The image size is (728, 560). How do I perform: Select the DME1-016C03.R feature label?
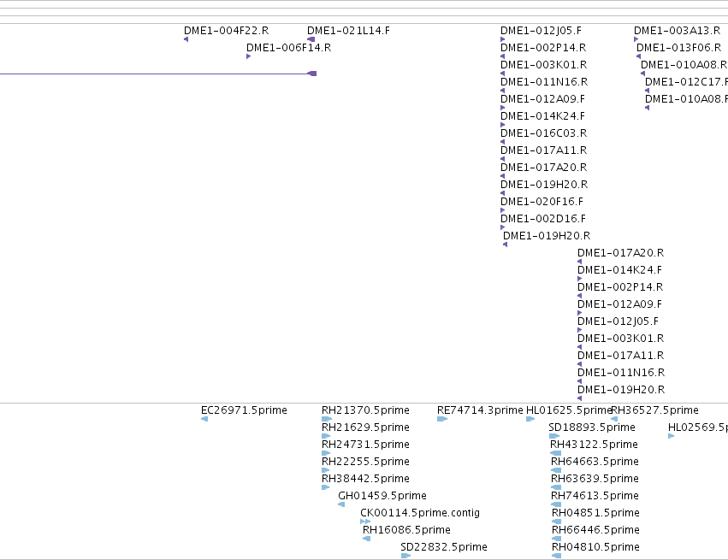[544, 133]
